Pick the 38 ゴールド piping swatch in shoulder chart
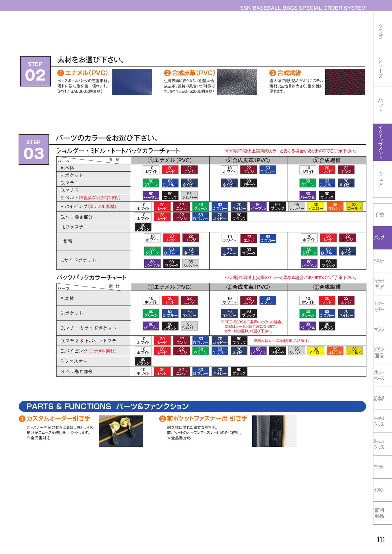392x554 pixels. 354,206
